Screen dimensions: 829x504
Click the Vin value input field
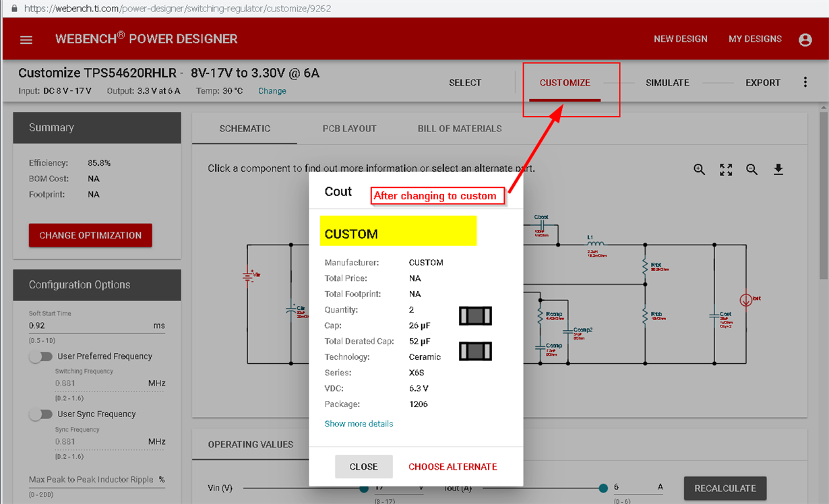point(398,488)
